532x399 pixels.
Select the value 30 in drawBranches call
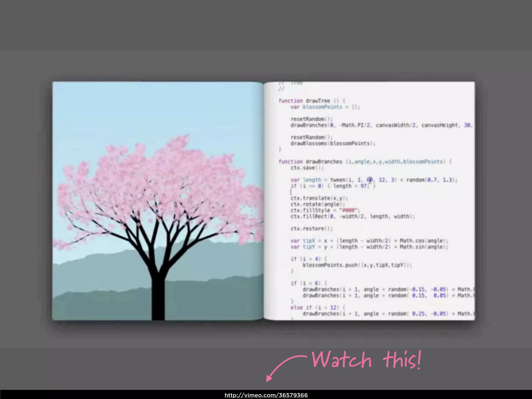pos(467,125)
